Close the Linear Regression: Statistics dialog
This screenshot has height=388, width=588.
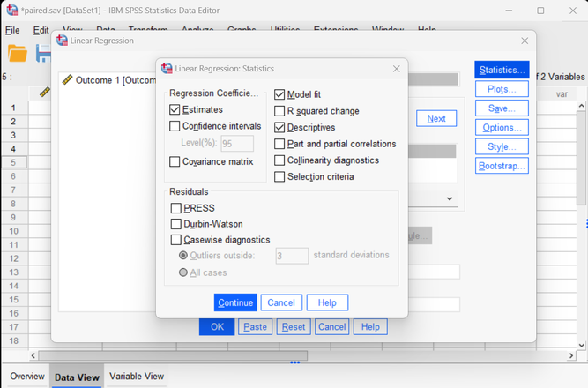[x=397, y=69]
